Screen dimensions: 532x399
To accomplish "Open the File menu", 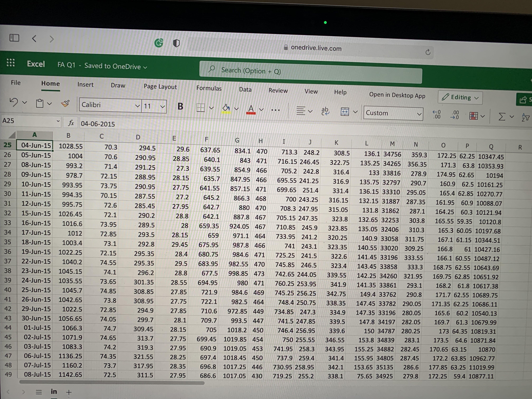I will [16, 83].
